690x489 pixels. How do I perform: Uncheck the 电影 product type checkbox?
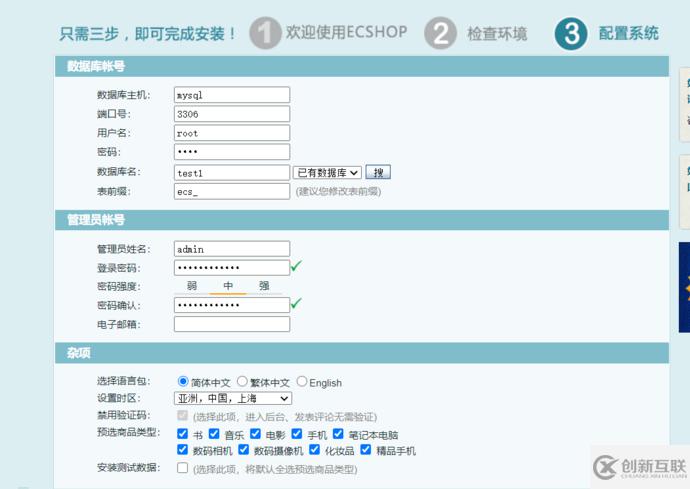(x=255, y=434)
